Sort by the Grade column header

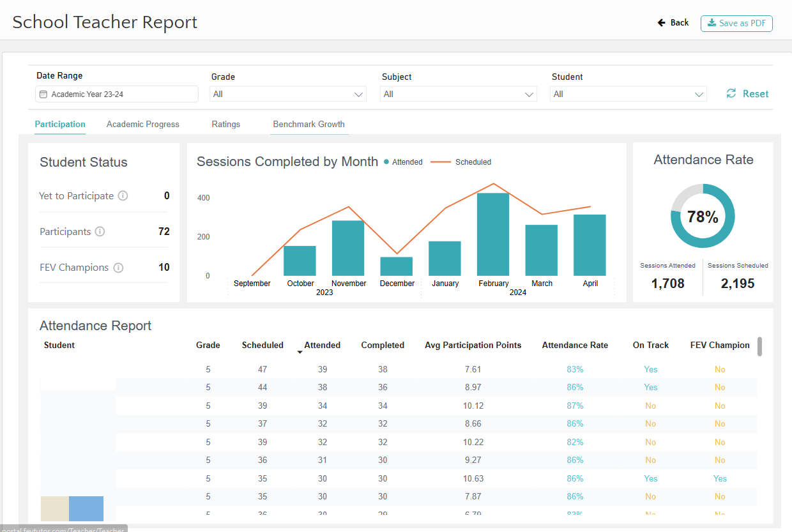(x=208, y=345)
